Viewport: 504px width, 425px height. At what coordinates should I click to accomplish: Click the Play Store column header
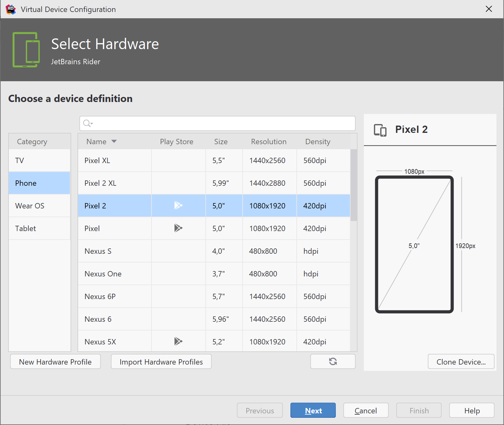pyautogui.click(x=177, y=142)
